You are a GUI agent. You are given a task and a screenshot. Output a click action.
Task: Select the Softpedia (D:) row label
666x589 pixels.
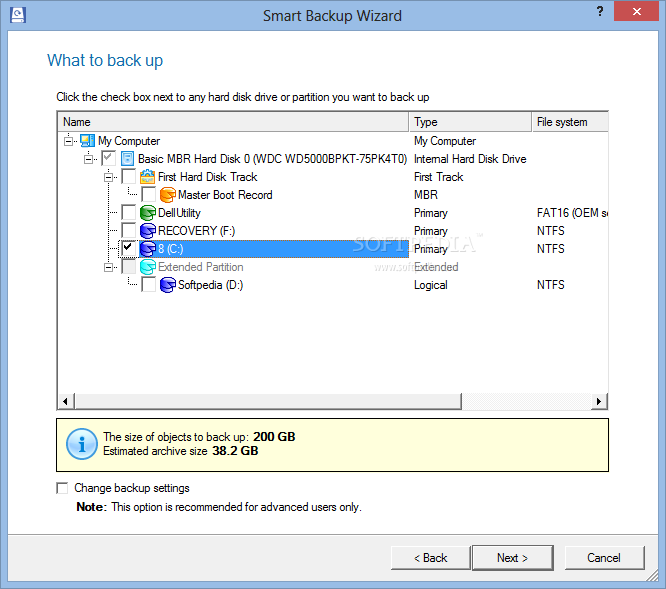[210, 285]
